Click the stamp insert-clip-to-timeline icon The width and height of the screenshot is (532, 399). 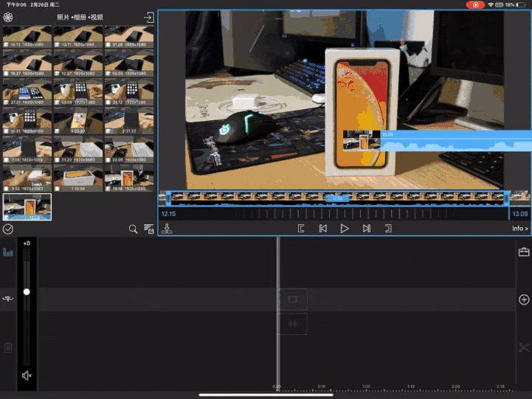click(167, 229)
